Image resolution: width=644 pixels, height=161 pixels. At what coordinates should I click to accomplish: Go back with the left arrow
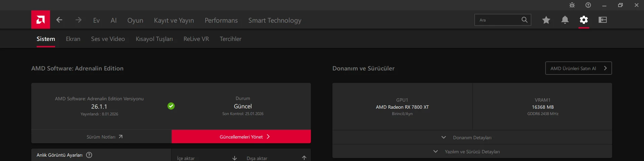point(59,20)
